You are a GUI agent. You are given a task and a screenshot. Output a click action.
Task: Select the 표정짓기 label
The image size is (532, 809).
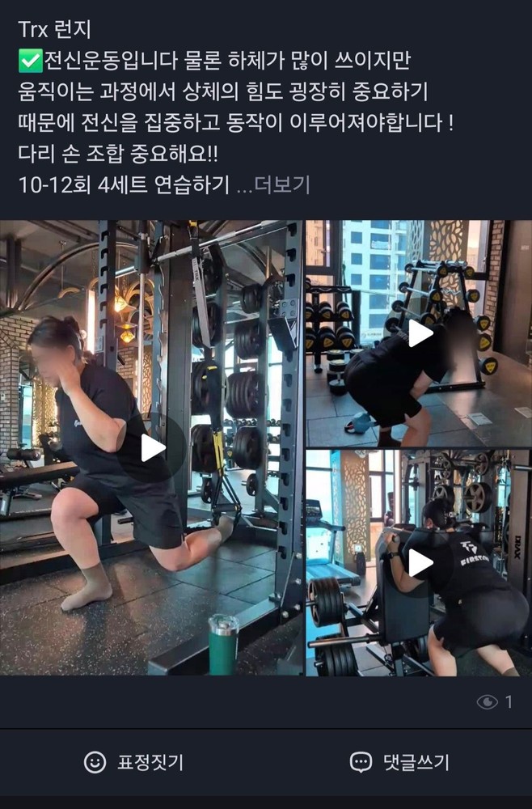click(150, 762)
